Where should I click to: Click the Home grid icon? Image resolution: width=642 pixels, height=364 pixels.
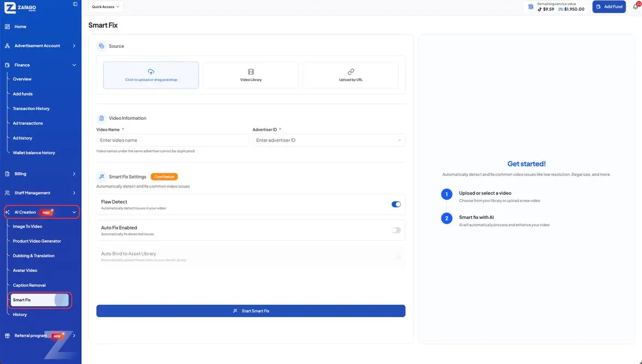[x=8, y=27]
